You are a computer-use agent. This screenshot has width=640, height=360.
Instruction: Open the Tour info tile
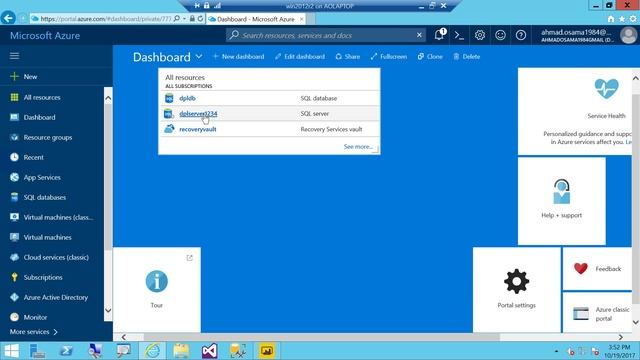coord(157,290)
